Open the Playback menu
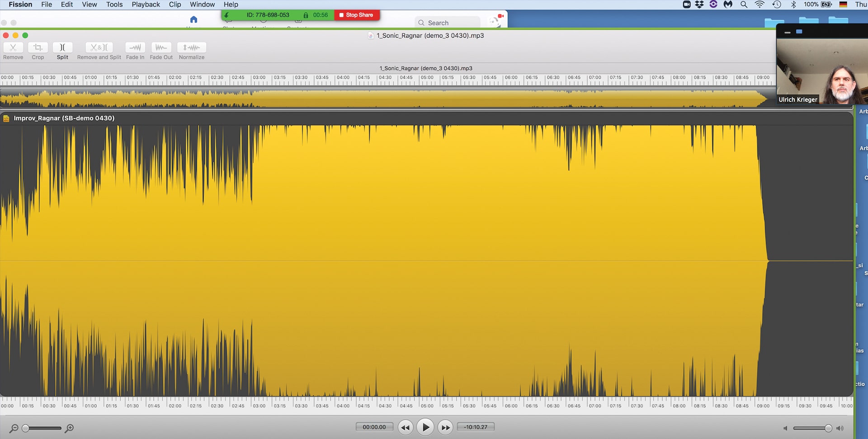 pos(146,5)
